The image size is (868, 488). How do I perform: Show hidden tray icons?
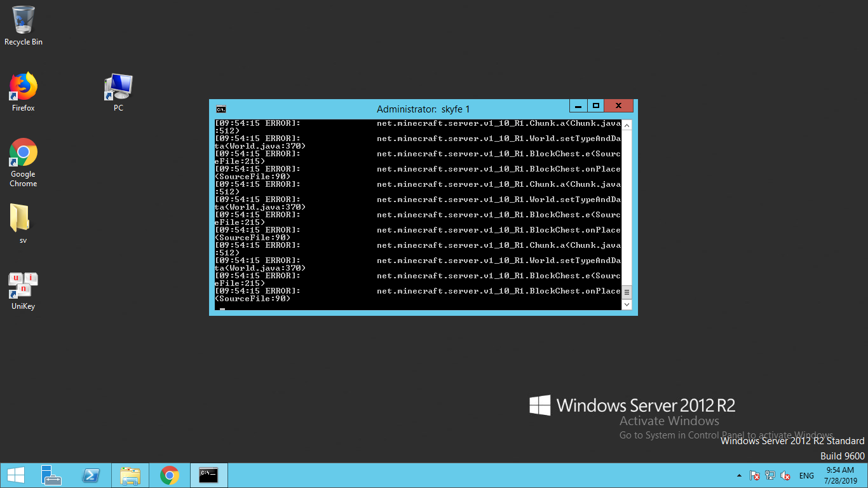tap(739, 475)
